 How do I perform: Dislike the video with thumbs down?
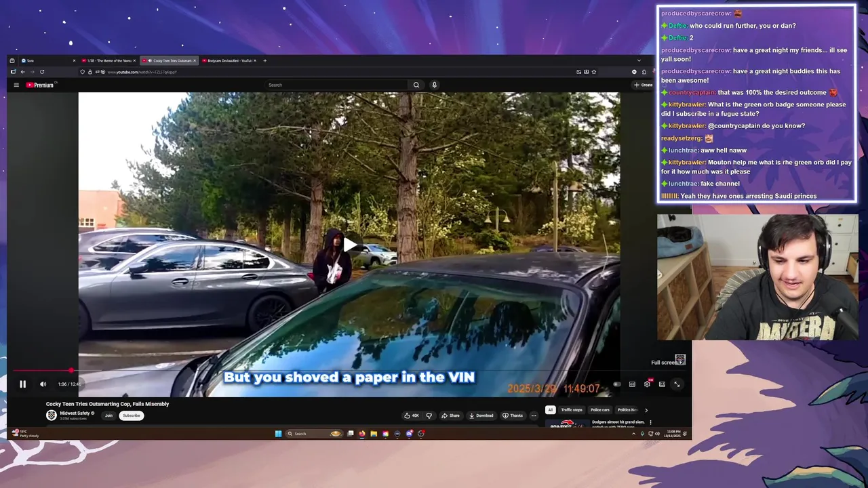(429, 415)
